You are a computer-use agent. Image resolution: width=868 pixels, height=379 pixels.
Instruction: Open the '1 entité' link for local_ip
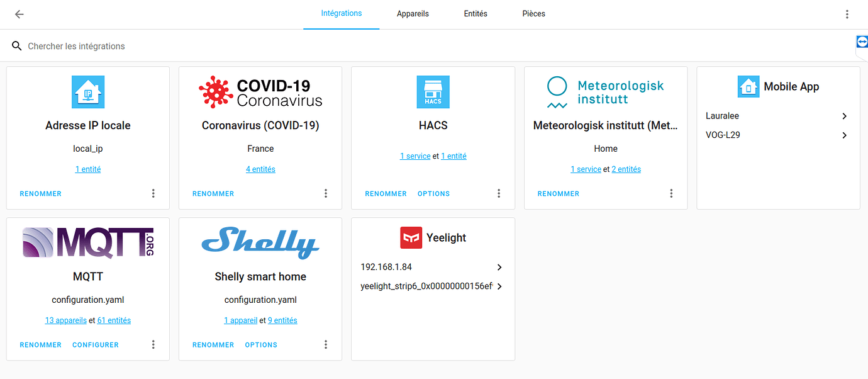point(88,169)
